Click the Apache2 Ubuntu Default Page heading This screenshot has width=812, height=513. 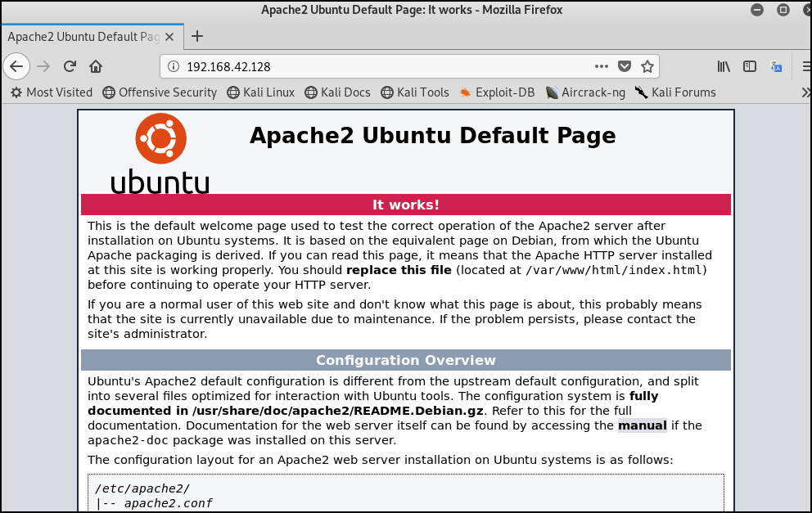[x=432, y=136]
